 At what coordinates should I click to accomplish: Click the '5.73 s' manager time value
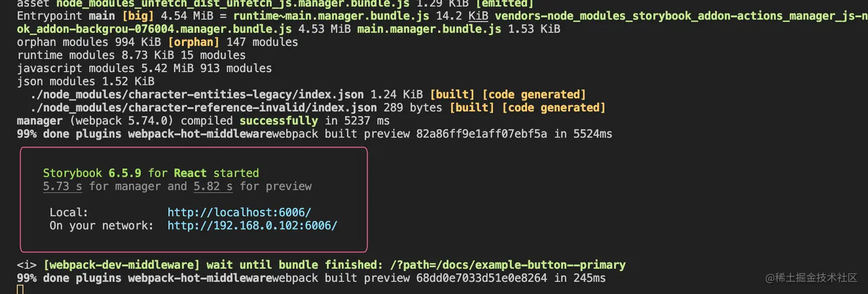[63, 186]
